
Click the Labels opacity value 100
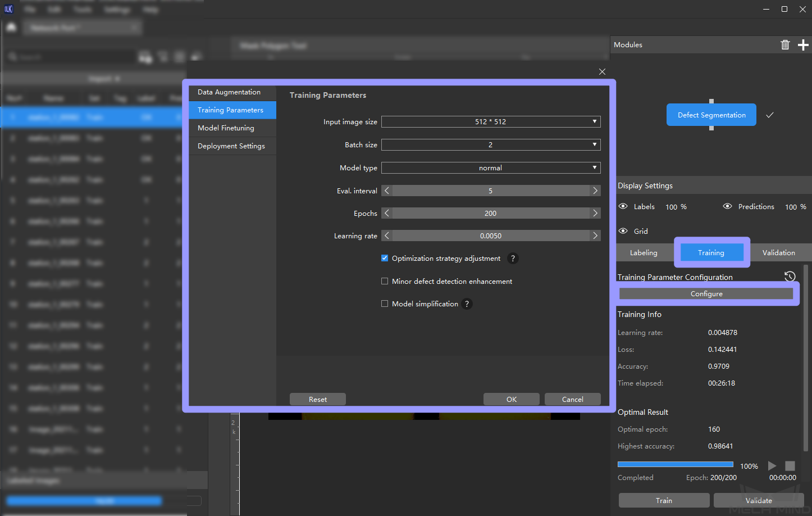tap(672, 207)
